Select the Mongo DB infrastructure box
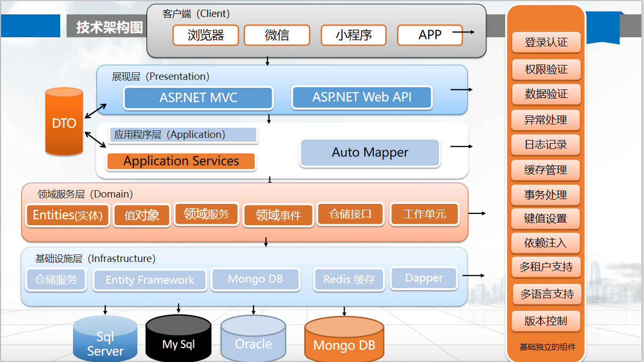Screen dimensions: 644x362 coord(256,279)
